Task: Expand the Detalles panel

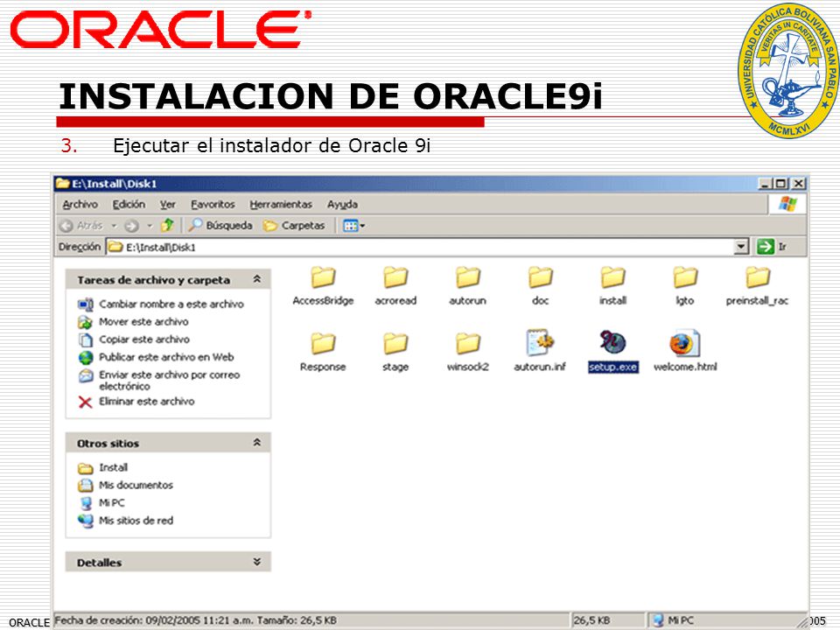Action: 256,562
